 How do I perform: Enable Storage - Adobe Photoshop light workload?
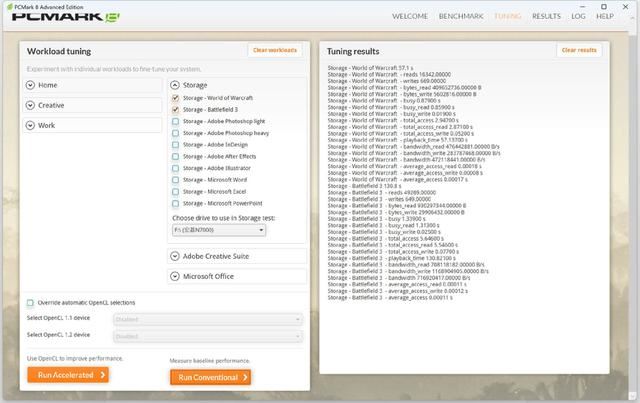pyautogui.click(x=176, y=122)
